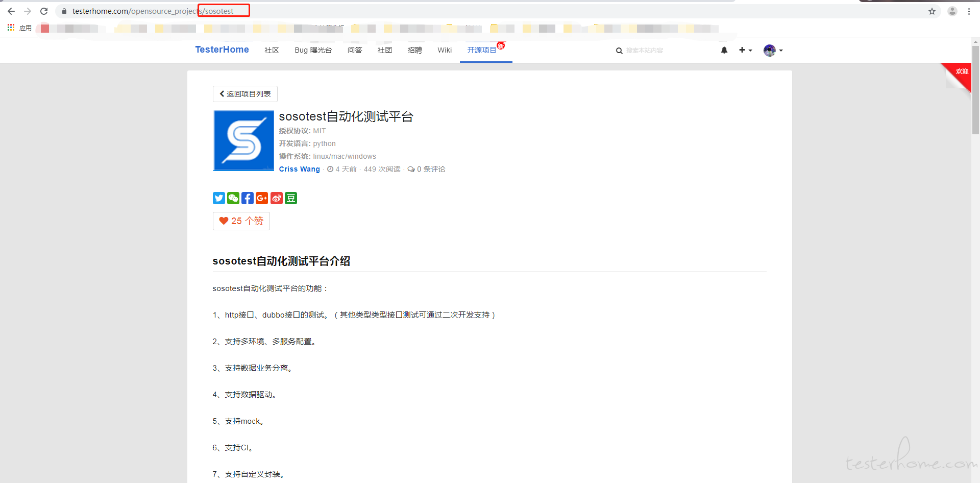Click the page vertical scrollbar thumb
980x483 pixels.
coord(975,90)
